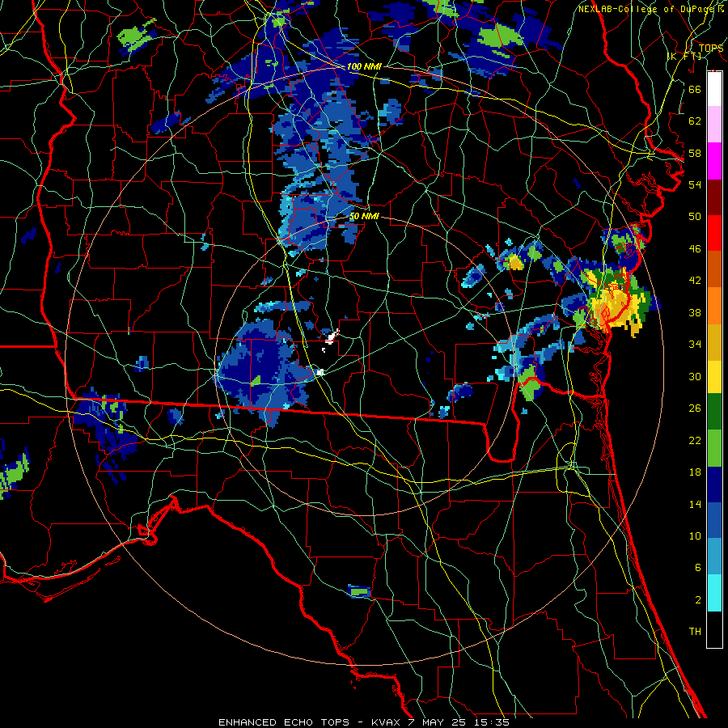
Task: Click the legend value 10
Action: [695, 535]
